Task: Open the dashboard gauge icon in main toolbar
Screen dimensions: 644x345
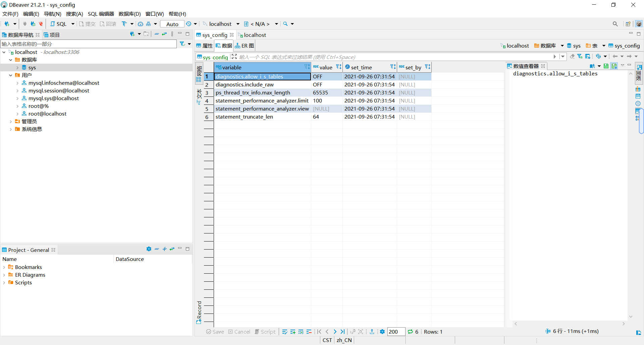Action: point(141,24)
